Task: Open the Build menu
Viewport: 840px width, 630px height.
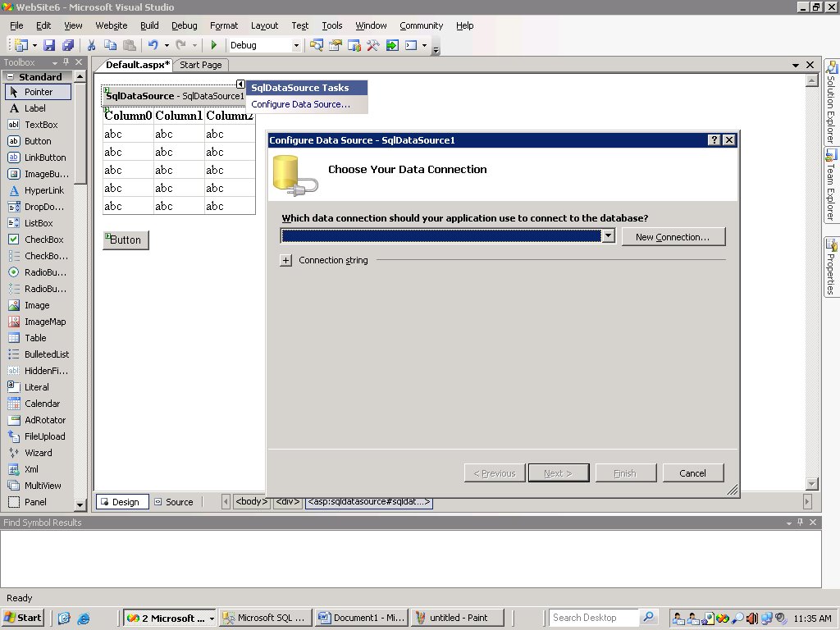Action: point(149,25)
